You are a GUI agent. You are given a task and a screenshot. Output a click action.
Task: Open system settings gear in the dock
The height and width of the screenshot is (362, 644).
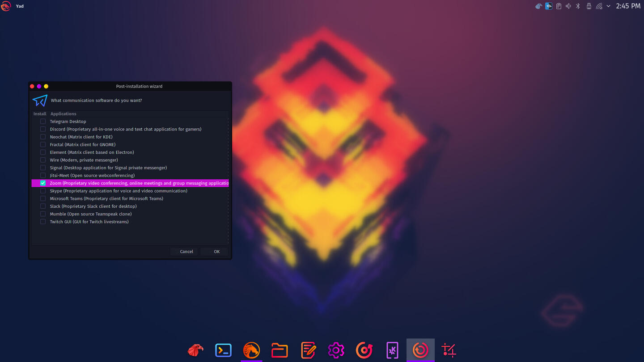[336, 350]
